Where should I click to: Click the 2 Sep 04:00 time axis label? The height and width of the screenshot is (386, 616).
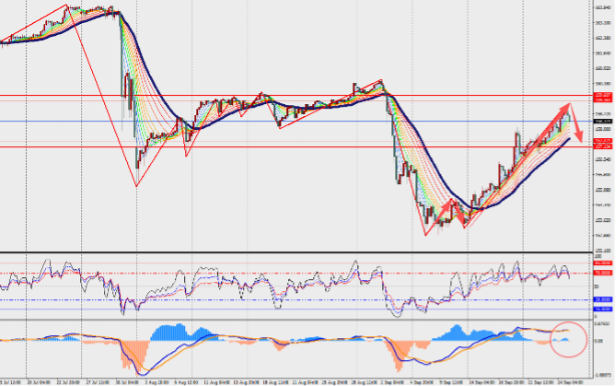tap(393, 382)
